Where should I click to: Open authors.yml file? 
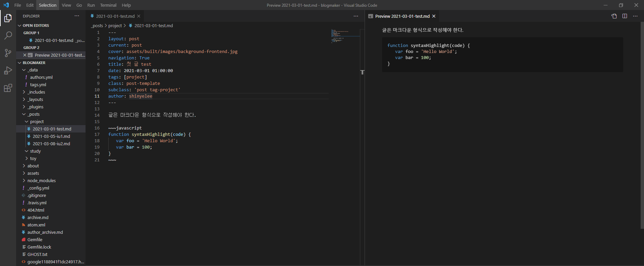coord(51,77)
